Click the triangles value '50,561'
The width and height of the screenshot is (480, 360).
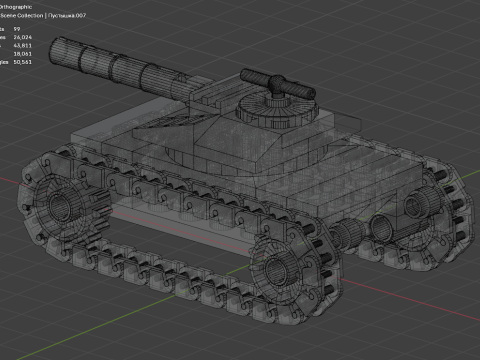tap(22, 62)
